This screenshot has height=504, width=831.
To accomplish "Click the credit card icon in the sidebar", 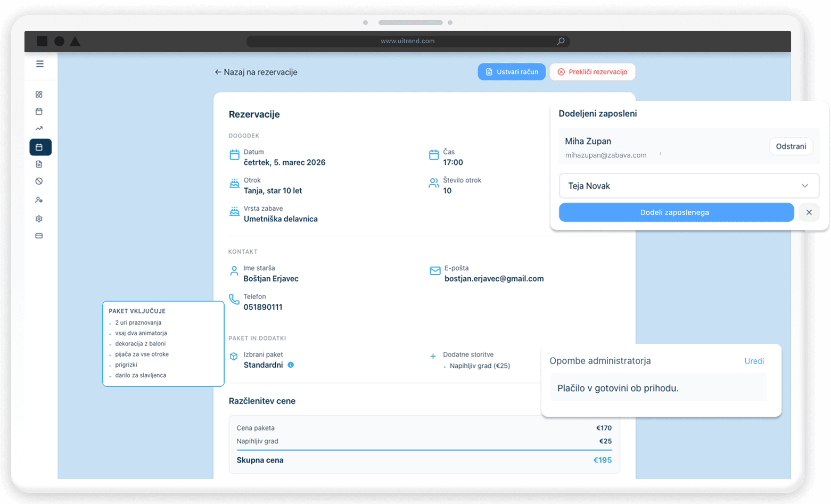I will [39, 236].
